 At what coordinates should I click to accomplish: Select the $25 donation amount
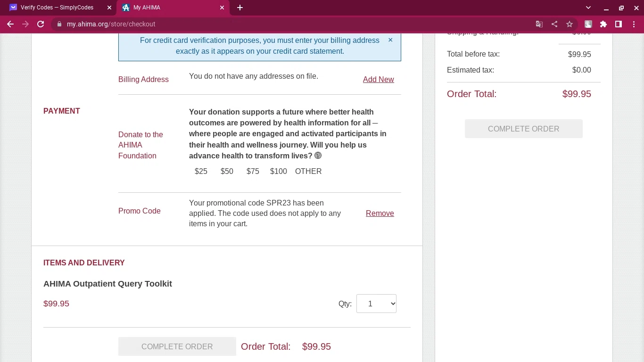(201, 171)
